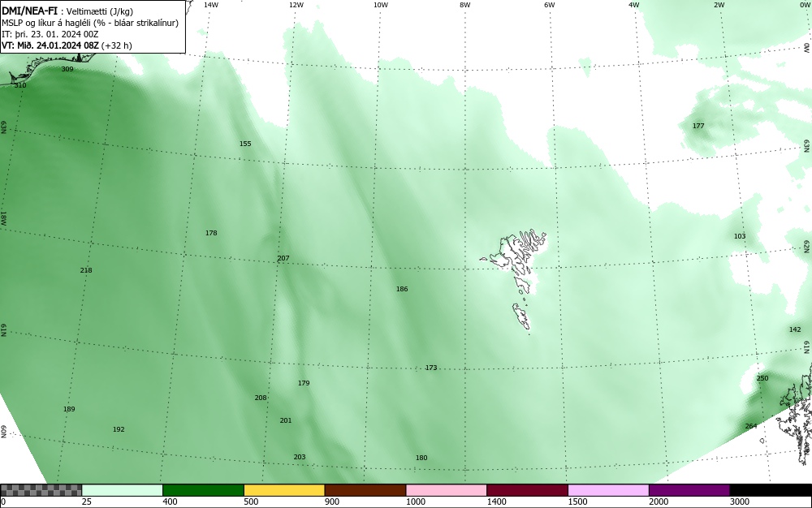The height and width of the screenshot is (508, 812).
Task: Click the 60N latitude label on left edge
Action: [3, 433]
